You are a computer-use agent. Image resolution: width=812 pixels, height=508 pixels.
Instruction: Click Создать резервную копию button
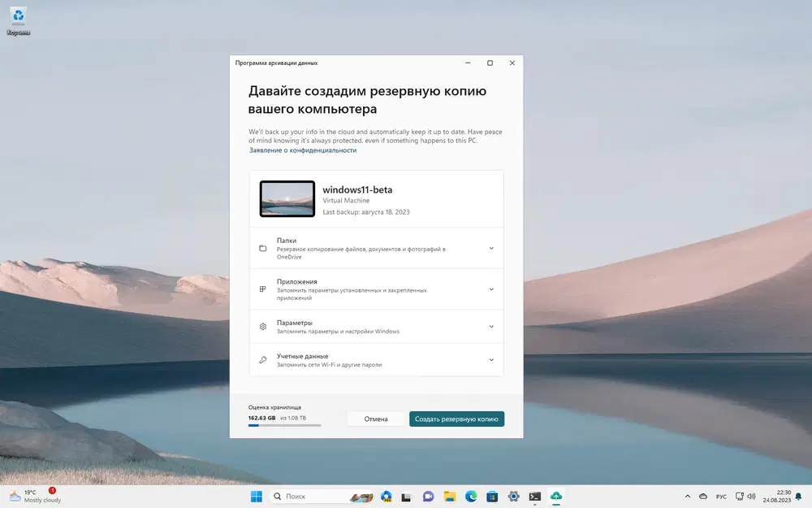456,419
